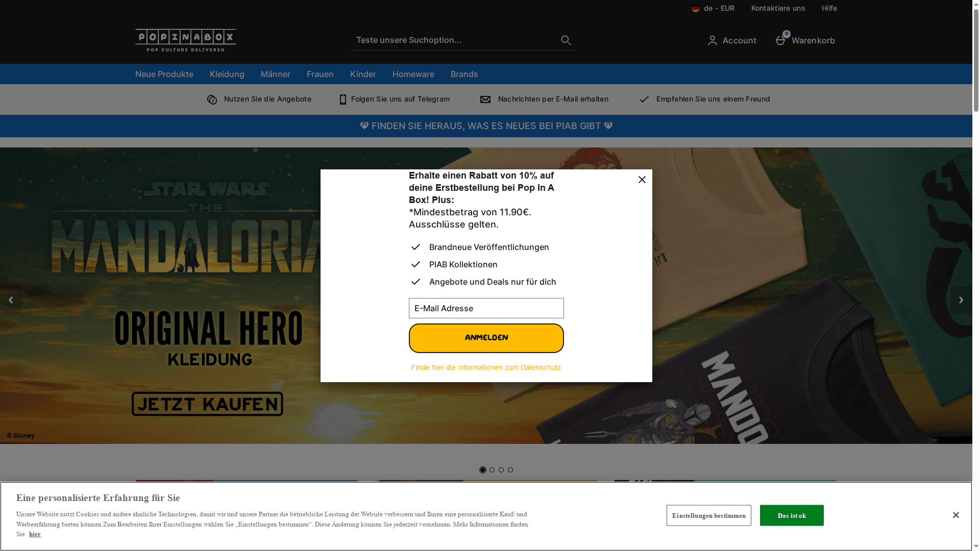Screen dimensions: 980x551
Task: Dismiss the newsletter popup with the X
Action: point(642,180)
